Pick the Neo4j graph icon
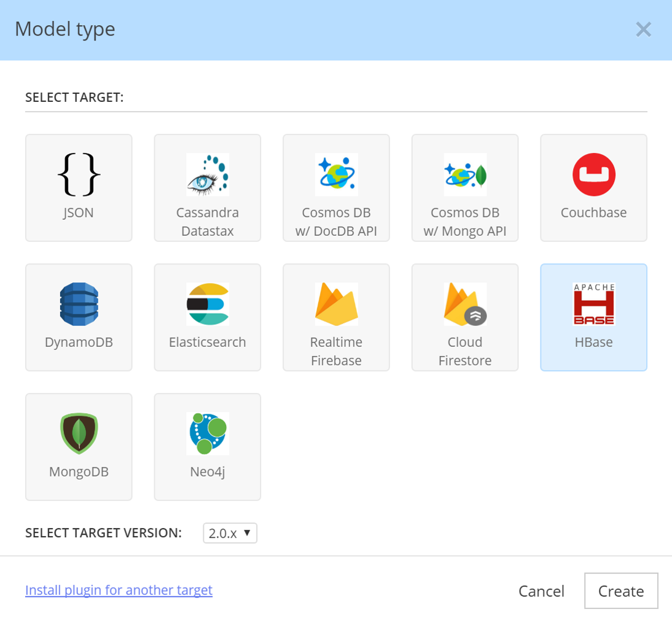The height and width of the screenshot is (625, 672). [x=208, y=434]
